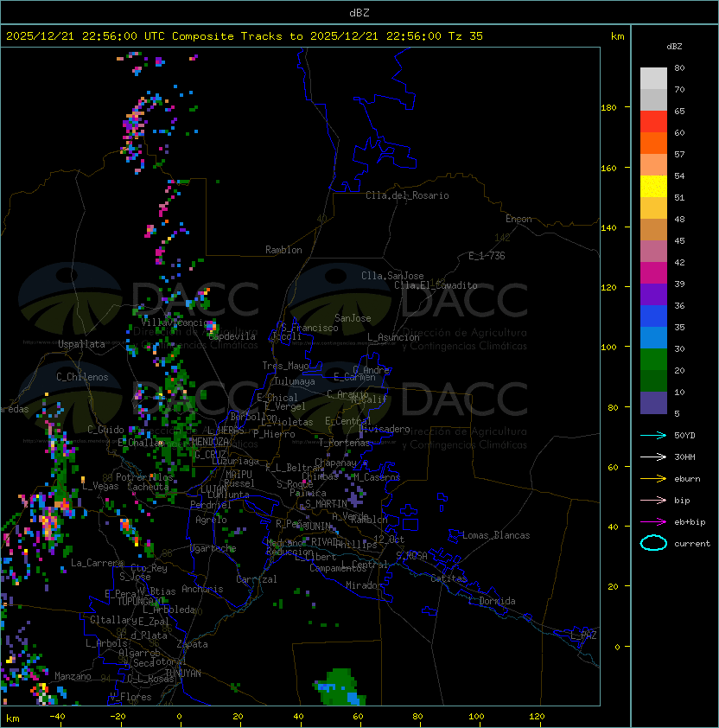Click the S_ROSA label

point(411,555)
